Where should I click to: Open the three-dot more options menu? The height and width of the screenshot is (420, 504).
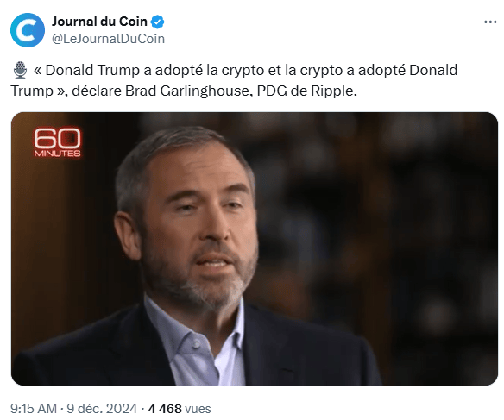click(490, 22)
